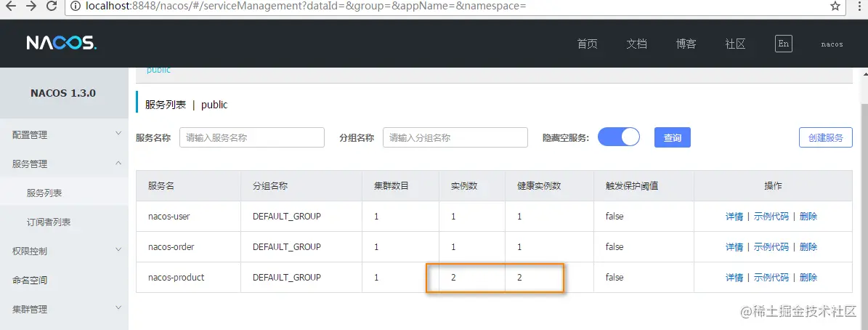Click the nacos-order service name cell
The height and width of the screenshot is (330, 868).
point(188,247)
